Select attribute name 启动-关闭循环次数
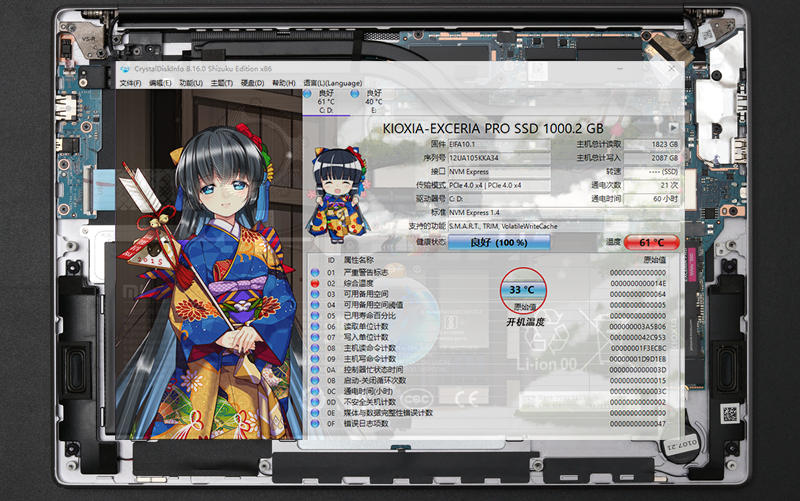Viewport: 800px width, 501px height. tap(375, 380)
